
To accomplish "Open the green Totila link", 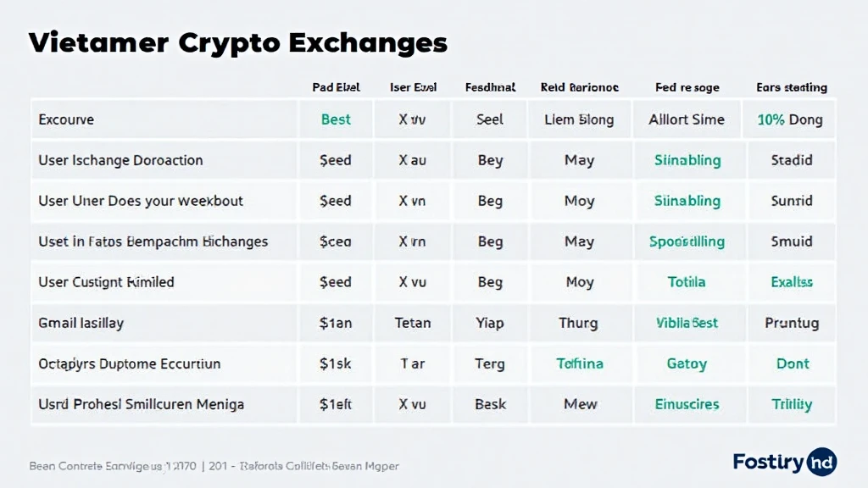I will [687, 282].
